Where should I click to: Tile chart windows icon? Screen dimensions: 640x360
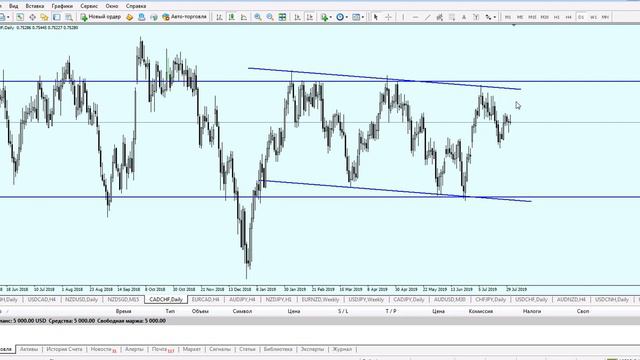(282, 17)
